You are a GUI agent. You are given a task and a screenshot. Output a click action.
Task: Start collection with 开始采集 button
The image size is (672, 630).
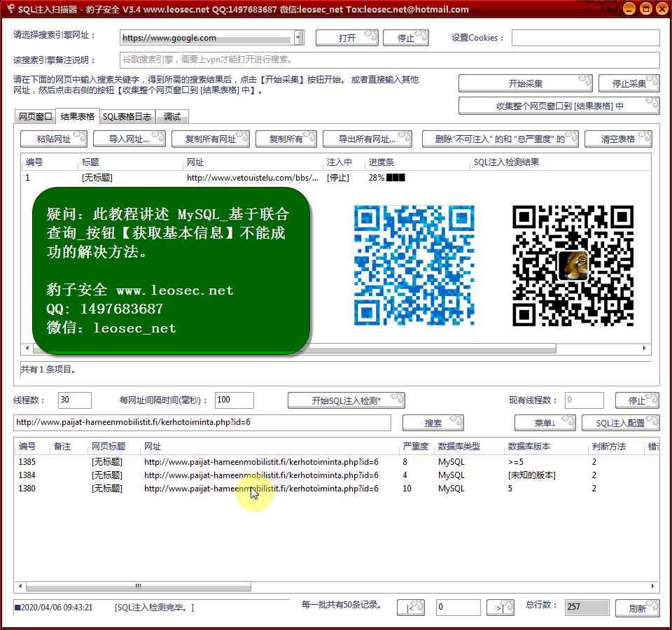click(526, 83)
